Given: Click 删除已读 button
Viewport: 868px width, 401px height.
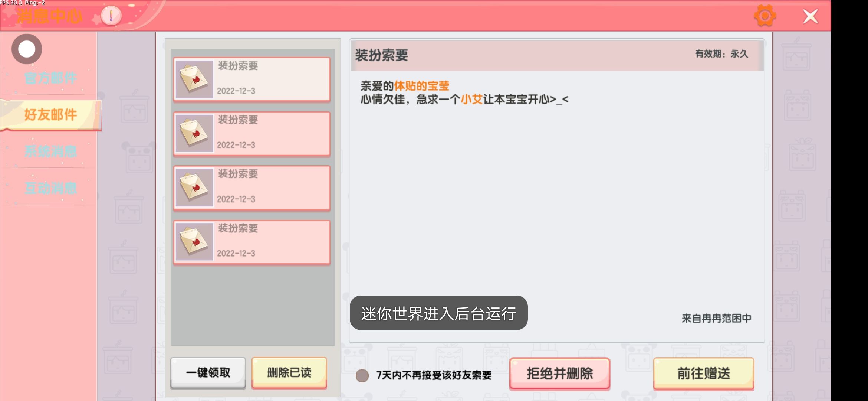Looking at the screenshot, I should click(289, 372).
